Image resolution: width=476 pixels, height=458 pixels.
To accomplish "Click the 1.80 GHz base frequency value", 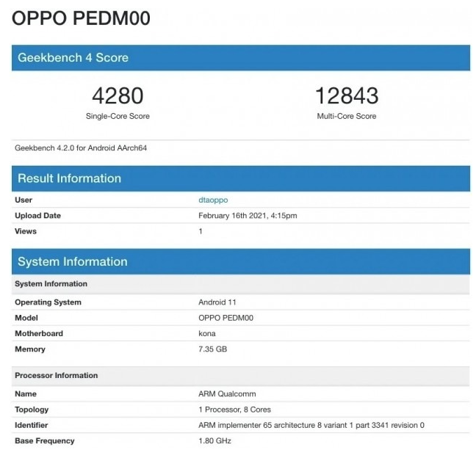I will (214, 441).
